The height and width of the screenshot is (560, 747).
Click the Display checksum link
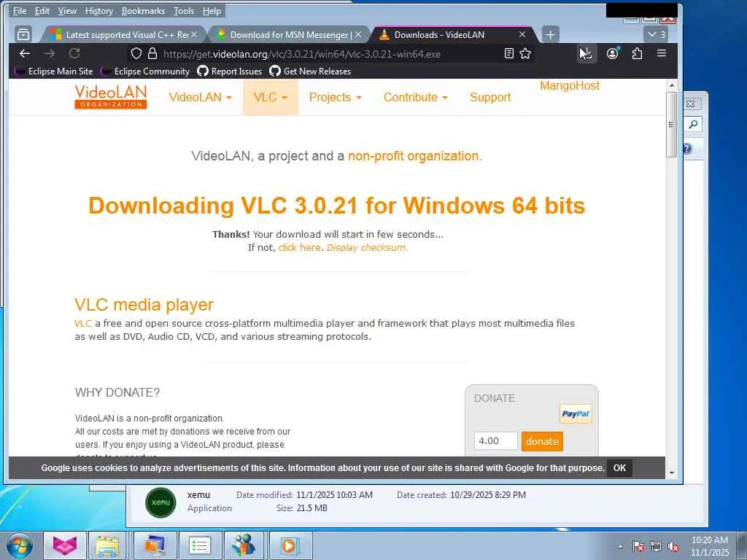[366, 248]
